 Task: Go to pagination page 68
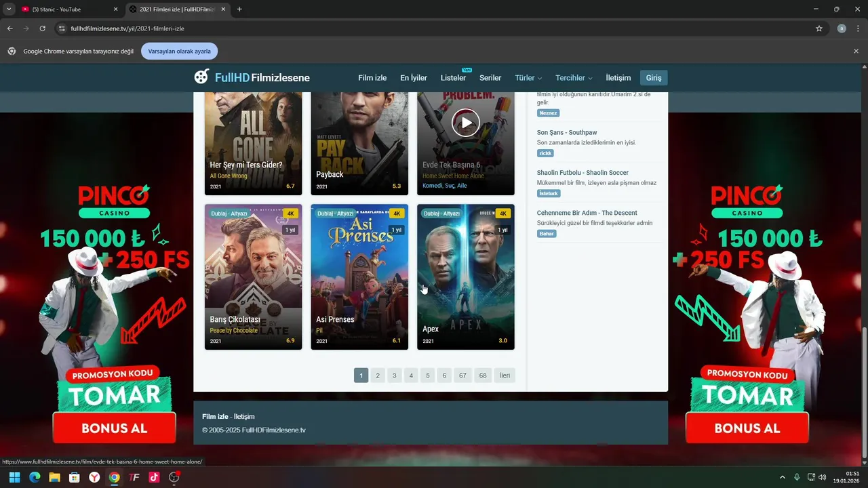[x=483, y=375]
